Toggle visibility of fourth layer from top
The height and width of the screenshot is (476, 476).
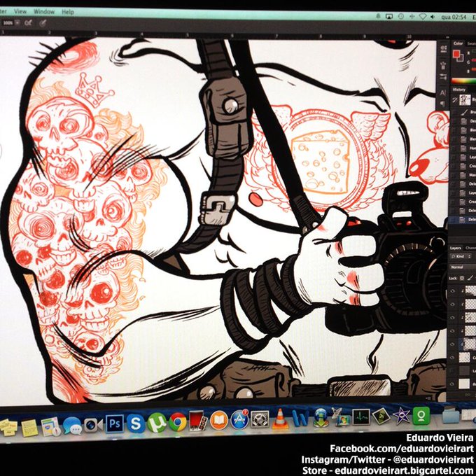453,331
